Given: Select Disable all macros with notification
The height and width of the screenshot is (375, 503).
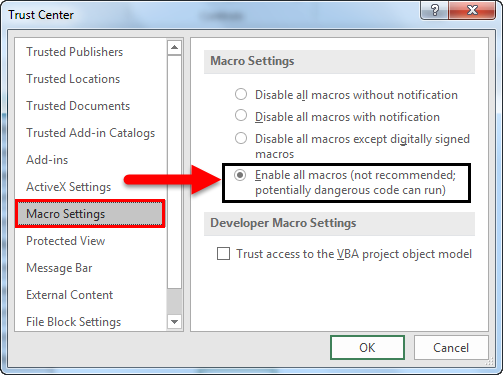Looking at the screenshot, I should point(241,116).
